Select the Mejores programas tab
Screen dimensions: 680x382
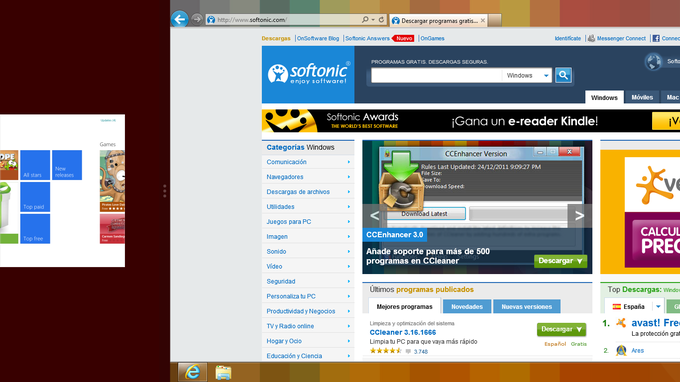click(405, 306)
